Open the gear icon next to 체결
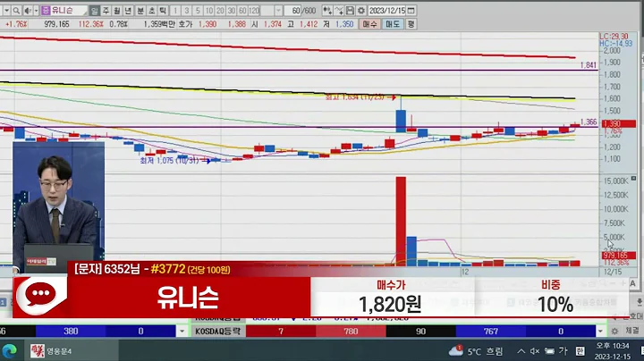The width and height of the screenshot is (644, 361). coord(614,331)
